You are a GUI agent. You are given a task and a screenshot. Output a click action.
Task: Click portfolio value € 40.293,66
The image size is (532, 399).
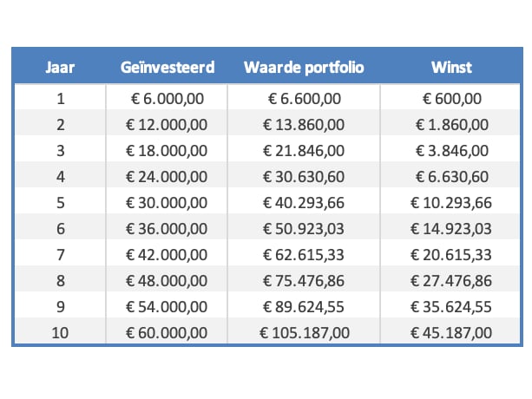pos(304,202)
